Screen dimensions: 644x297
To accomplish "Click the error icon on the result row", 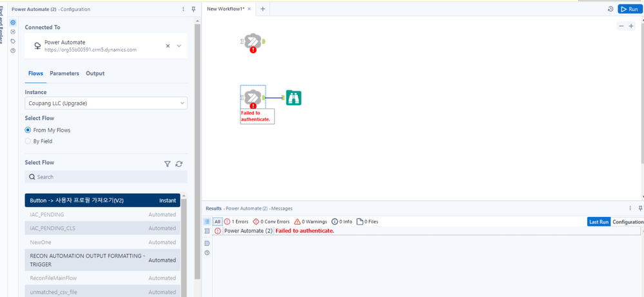I will pyautogui.click(x=218, y=230).
